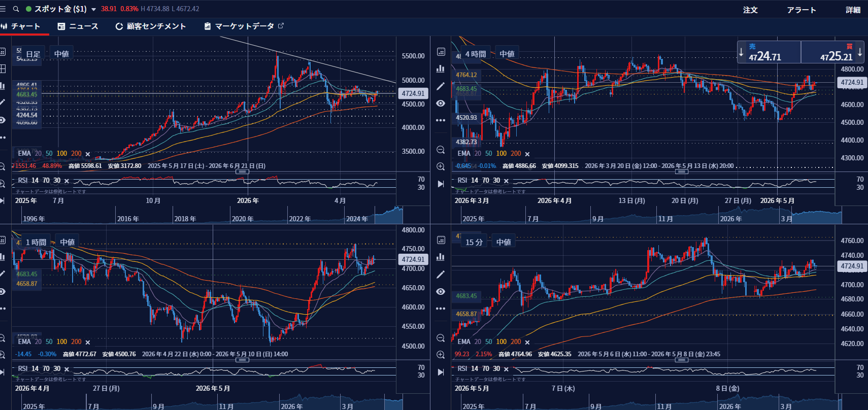The height and width of the screenshot is (410, 868).
Task: Click the RSI pane divider handle on 日足 chart
Action: pos(243,172)
